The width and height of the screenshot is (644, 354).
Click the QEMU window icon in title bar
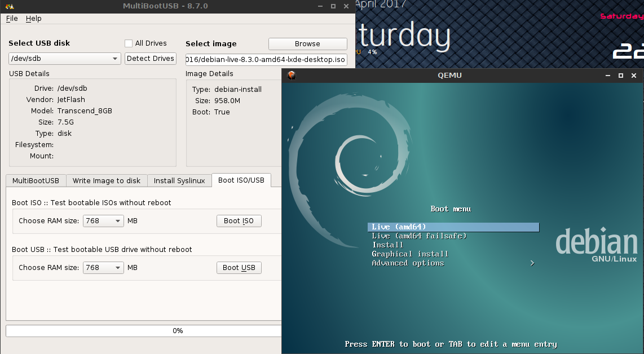tap(291, 75)
